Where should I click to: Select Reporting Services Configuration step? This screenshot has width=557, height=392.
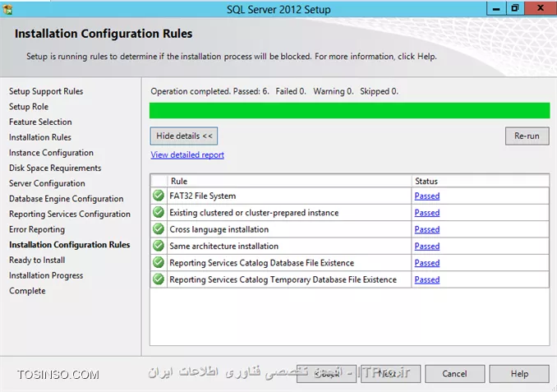tap(70, 214)
